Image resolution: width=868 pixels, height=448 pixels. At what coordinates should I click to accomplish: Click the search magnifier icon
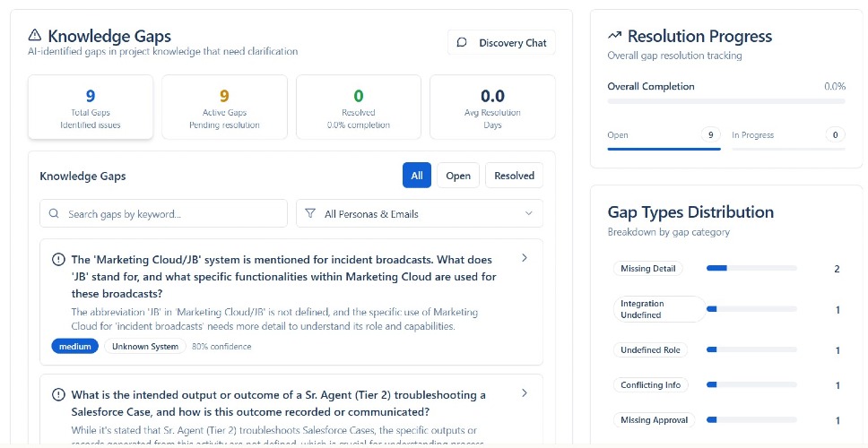54,213
